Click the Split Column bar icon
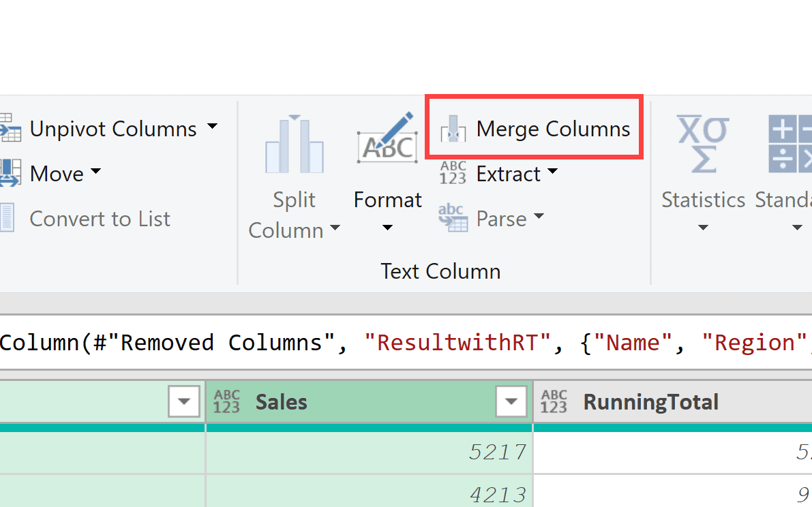Screen dimensions: 812x507 tap(294, 144)
